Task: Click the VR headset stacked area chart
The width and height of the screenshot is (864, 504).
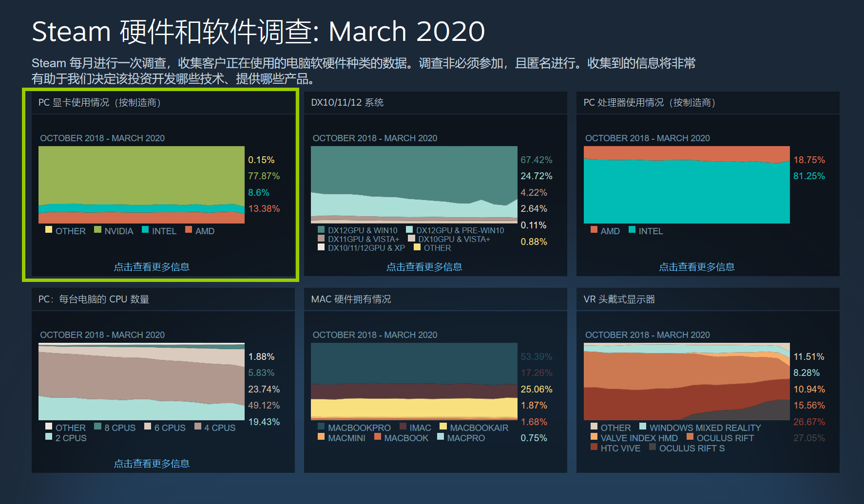Action: coord(686,382)
